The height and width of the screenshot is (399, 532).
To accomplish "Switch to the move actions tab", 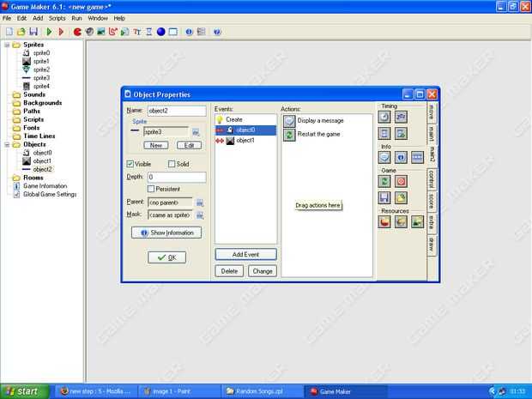I will point(432,112).
